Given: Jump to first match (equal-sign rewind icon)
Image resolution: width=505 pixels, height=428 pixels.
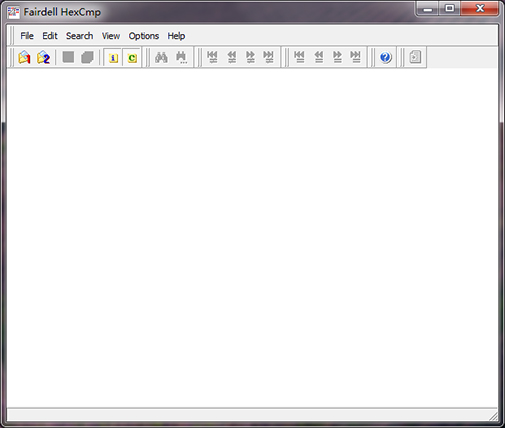Looking at the screenshot, I should (x=299, y=57).
